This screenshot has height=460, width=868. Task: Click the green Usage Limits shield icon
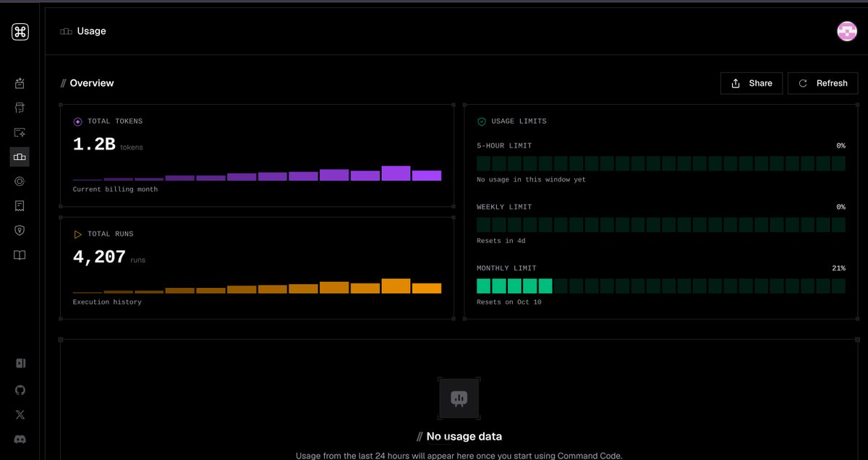[x=482, y=122]
